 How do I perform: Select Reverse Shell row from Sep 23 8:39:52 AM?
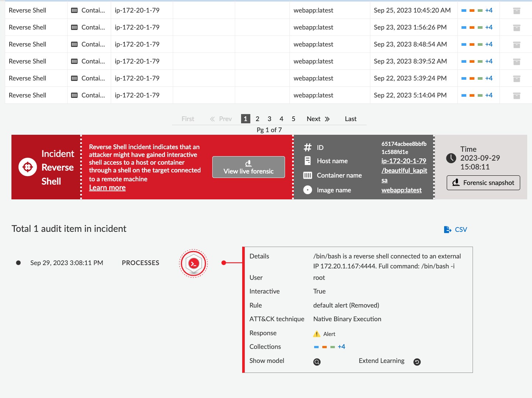tap(27, 61)
